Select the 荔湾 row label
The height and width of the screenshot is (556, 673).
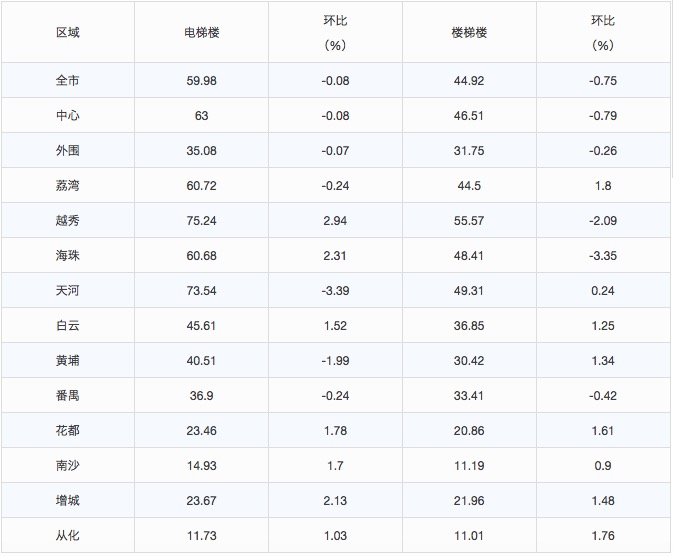pos(67,186)
